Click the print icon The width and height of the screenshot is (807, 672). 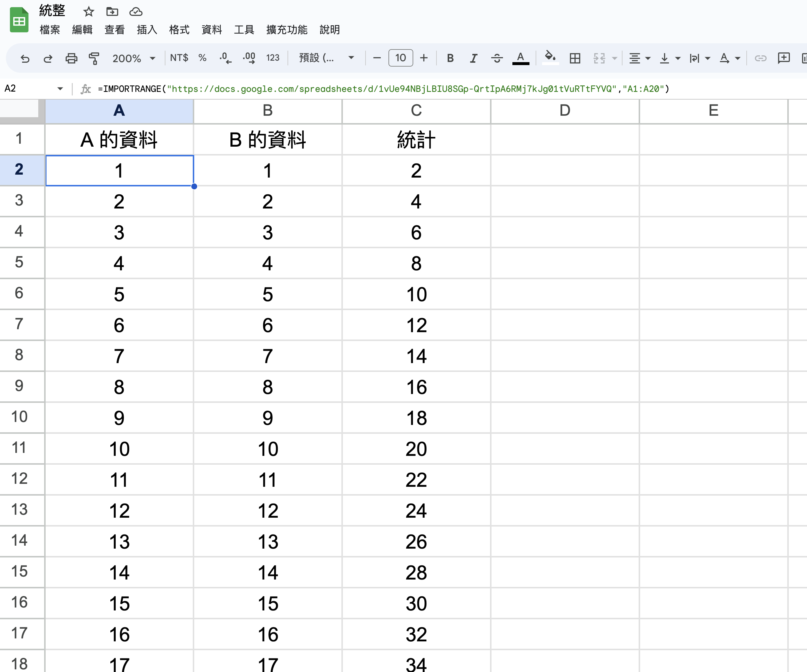[71, 58]
